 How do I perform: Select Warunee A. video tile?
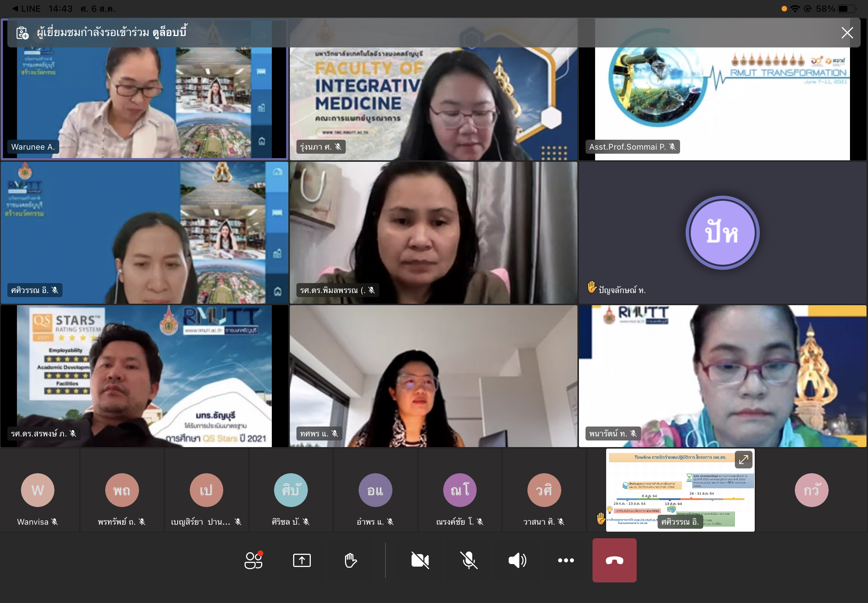pos(144,89)
